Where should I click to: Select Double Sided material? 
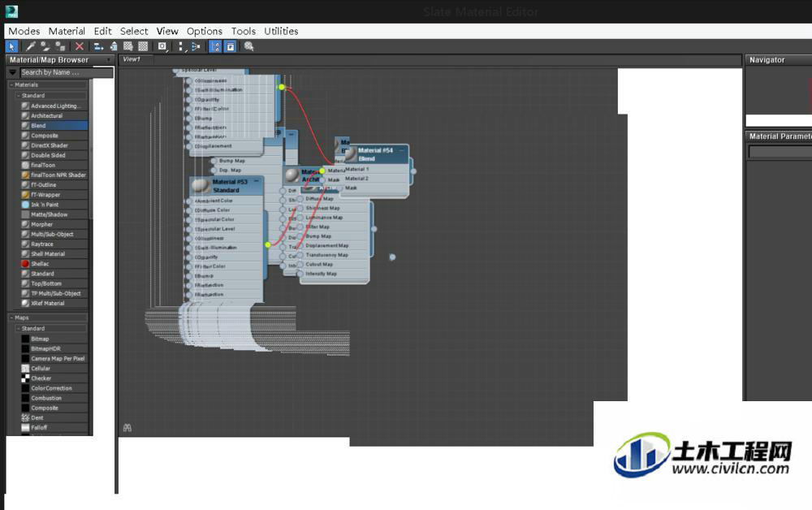click(x=54, y=155)
